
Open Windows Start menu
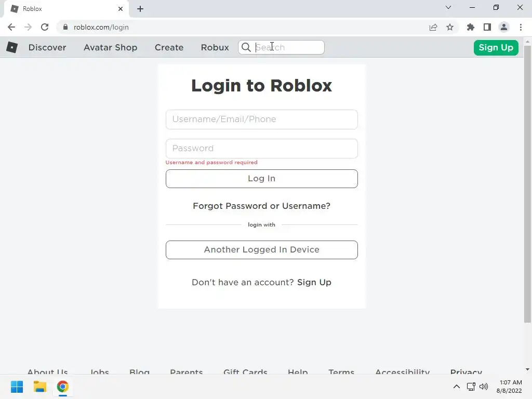click(17, 387)
